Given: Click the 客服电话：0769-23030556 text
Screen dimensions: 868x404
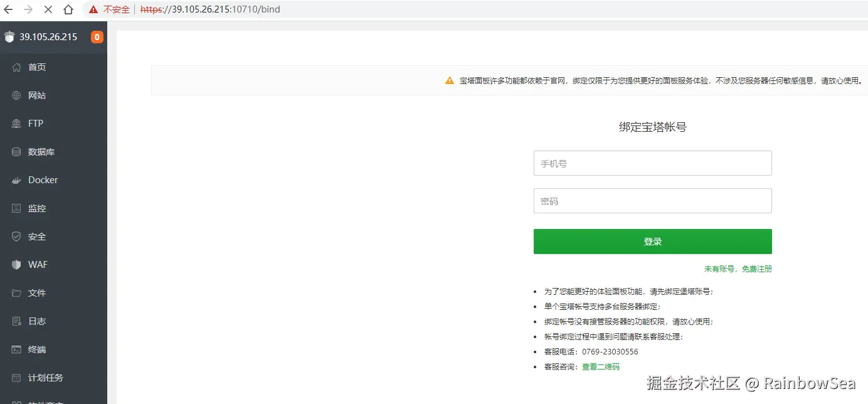Looking at the screenshot, I should [591, 352].
